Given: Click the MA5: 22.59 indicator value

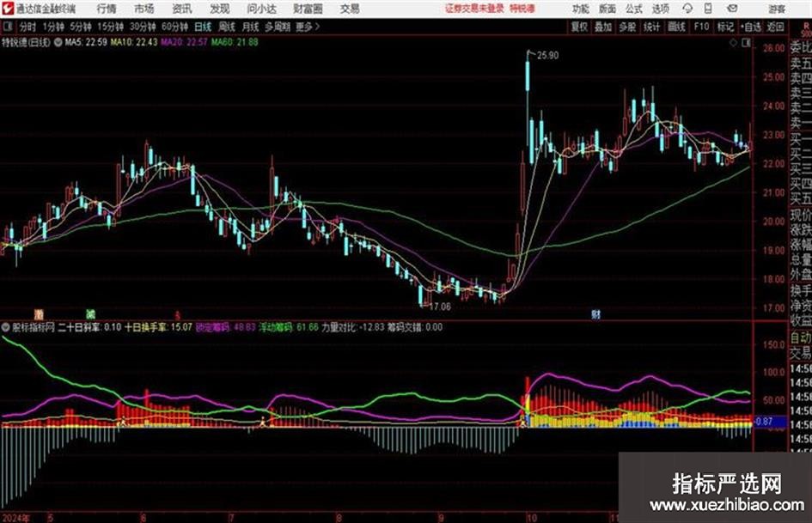Looking at the screenshot, I should click(x=86, y=42).
